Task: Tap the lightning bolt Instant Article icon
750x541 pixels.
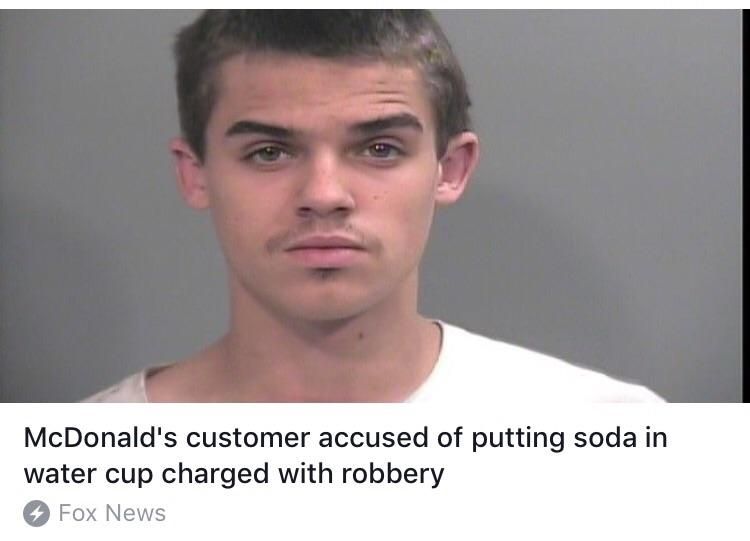Action: point(36,514)
